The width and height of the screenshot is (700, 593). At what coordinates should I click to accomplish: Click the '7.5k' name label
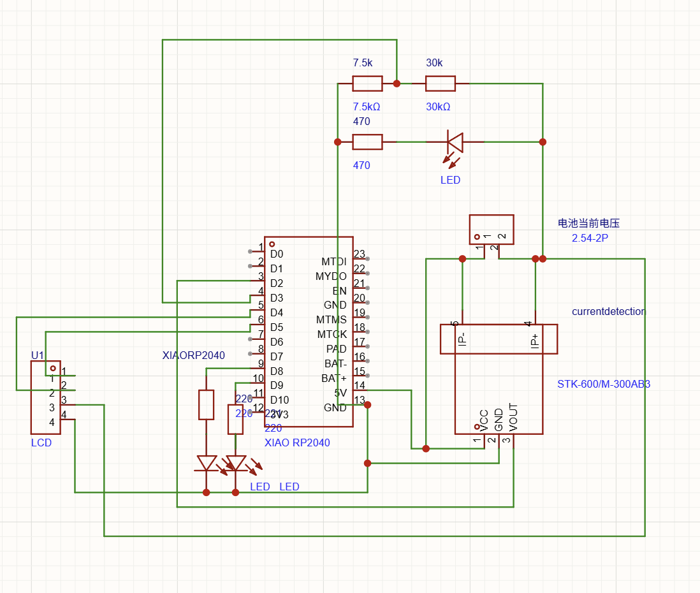(363, 62)
